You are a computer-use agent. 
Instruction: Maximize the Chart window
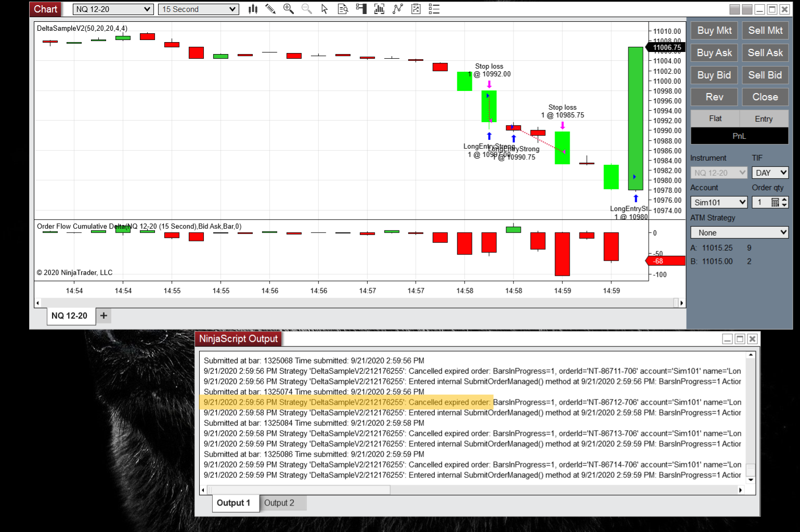point(772,9)
